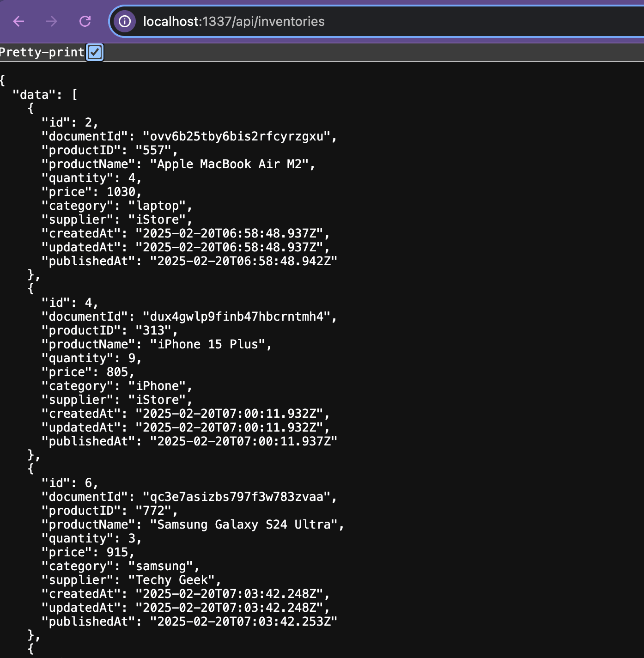Go back using the browser back arrow
Image resolution: width=644 pixels, height=658 pixels.
pyautogui.click(x=18, y=21)
